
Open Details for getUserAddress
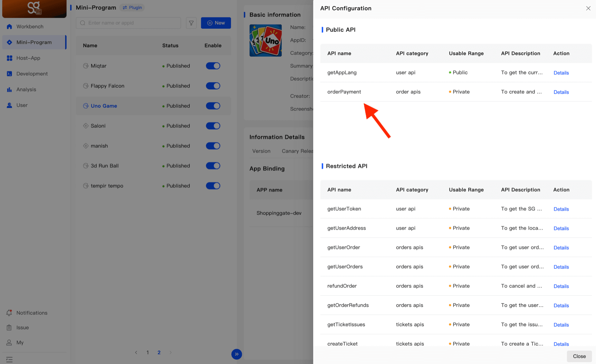point(561,228)
